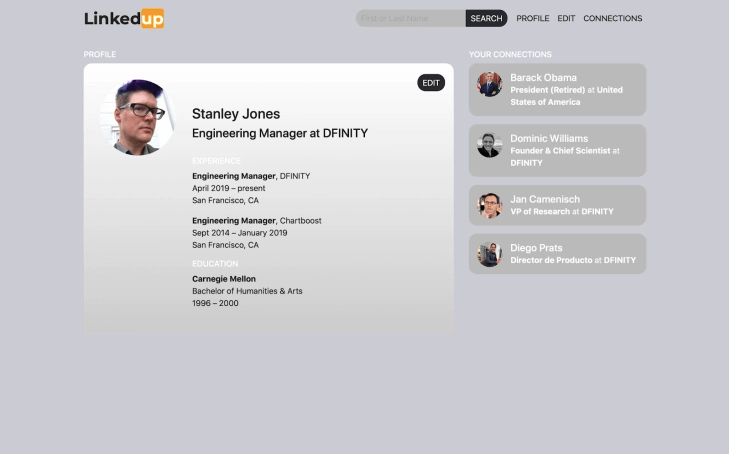Open Diego Prats' avatar
This screenshot has height=454, width=729.
point(490,254)
